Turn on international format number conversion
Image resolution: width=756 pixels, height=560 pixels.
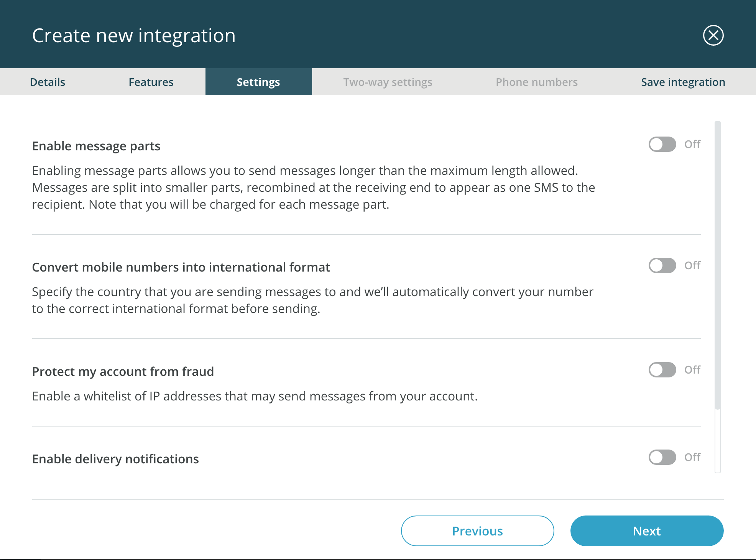point(662,266)
